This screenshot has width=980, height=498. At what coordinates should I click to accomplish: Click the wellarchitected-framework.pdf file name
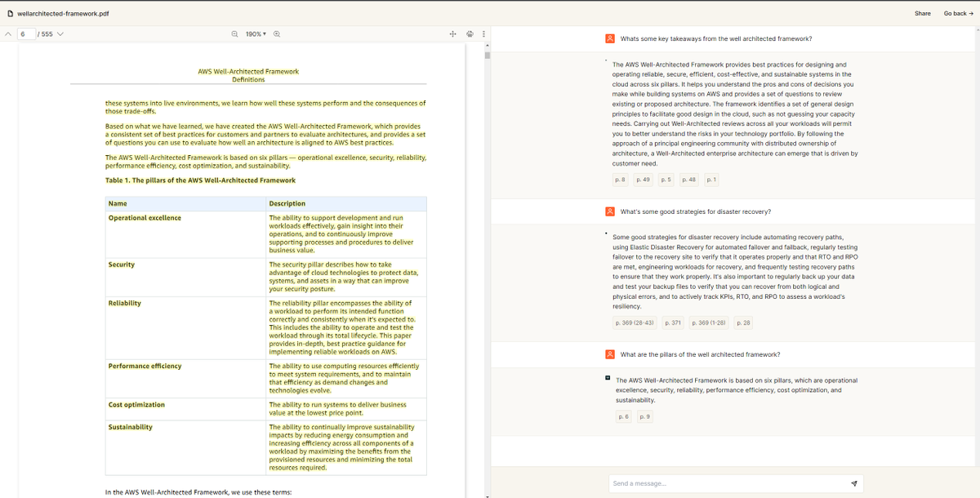pyautogui.click(x=64, y=13)
